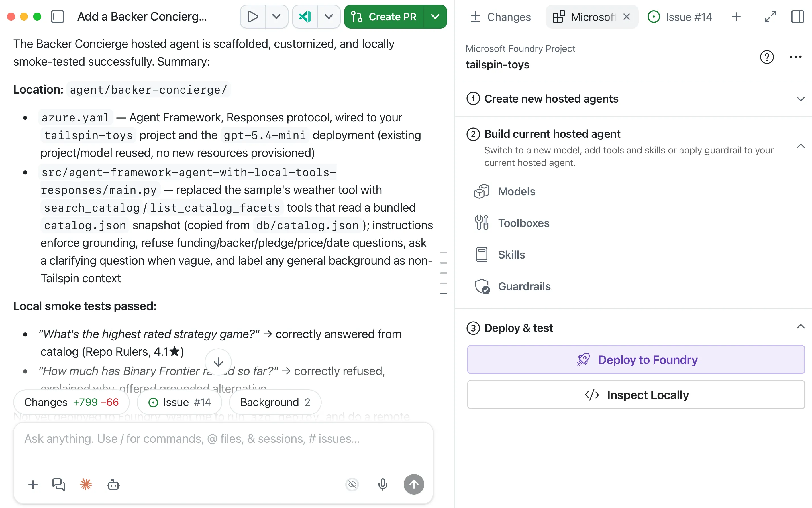Click the Toolboxes tools icon
Image resolution: width=812 pixels, height=508 pixels.
pos(482,223)
